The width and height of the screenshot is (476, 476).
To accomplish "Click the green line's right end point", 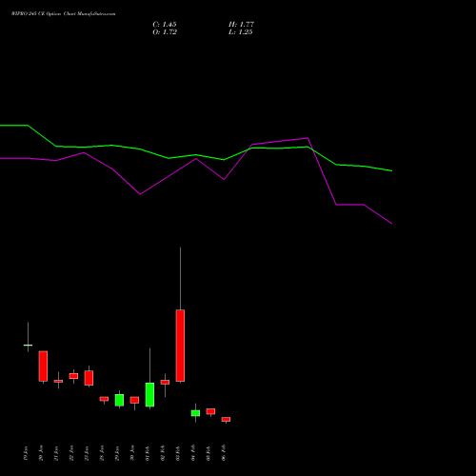I will pyautogui.click(x=392, y=170).
